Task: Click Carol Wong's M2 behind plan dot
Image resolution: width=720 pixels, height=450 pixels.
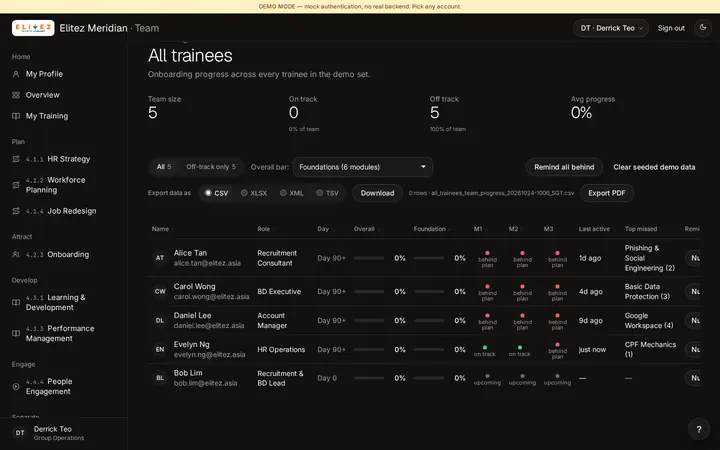Action: tap(522, 287)
